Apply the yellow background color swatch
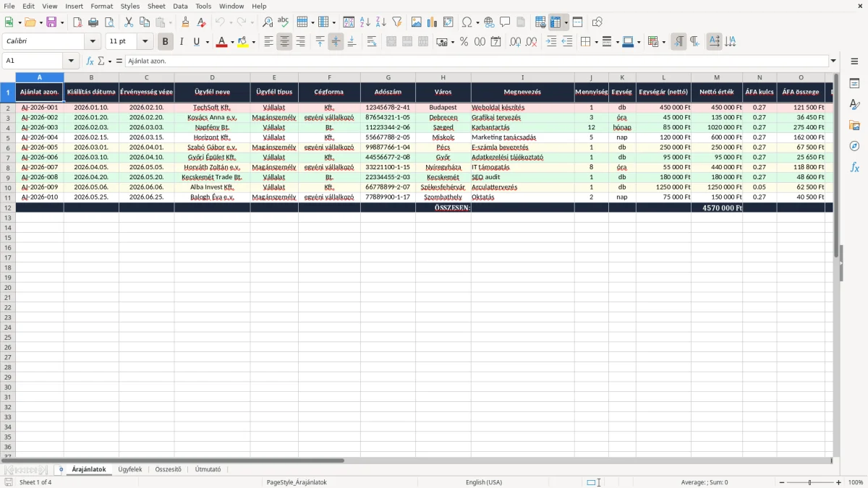Image resolution: width=868 pixels, height=488 pixels. [x=242, y=42]
